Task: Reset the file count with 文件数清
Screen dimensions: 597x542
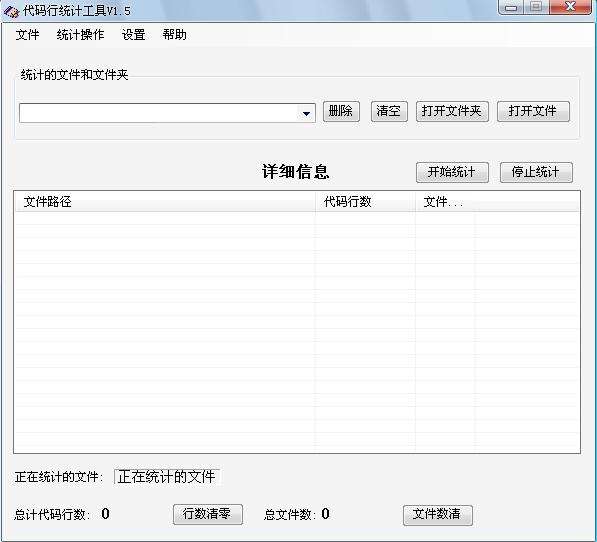Action: pos(438,515)
